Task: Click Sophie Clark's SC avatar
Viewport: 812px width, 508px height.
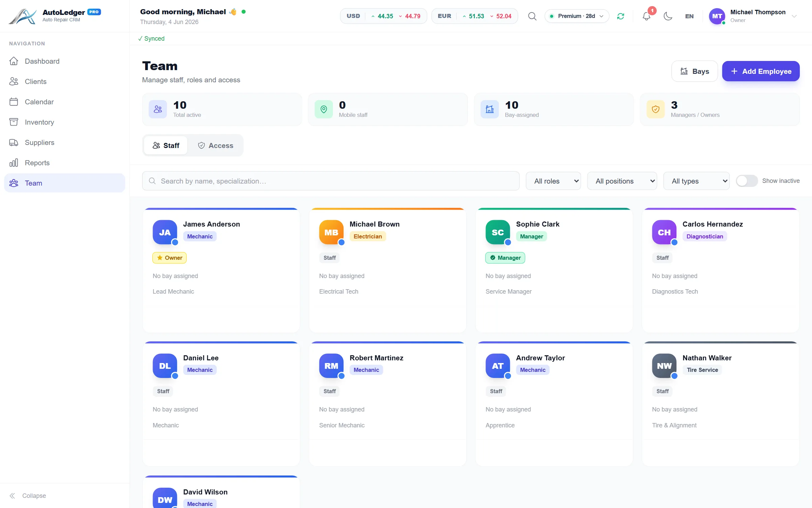Action: point(498,232)
